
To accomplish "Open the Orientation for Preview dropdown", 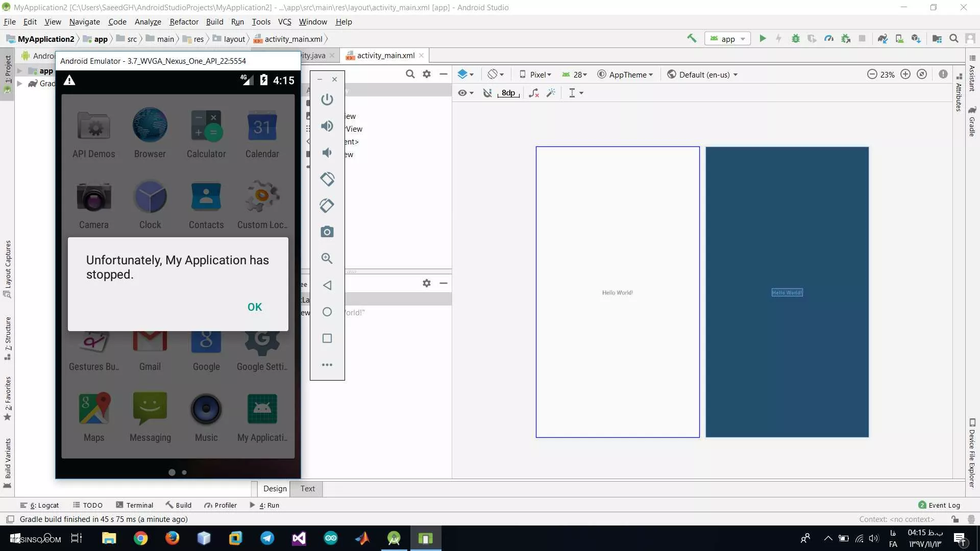I will (x=495, y=74).
